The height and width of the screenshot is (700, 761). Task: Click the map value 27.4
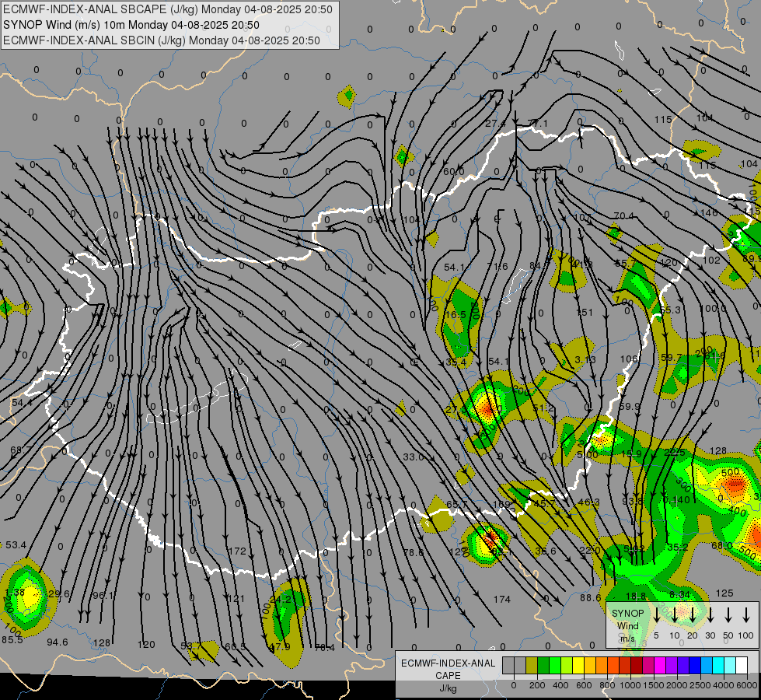495,124
